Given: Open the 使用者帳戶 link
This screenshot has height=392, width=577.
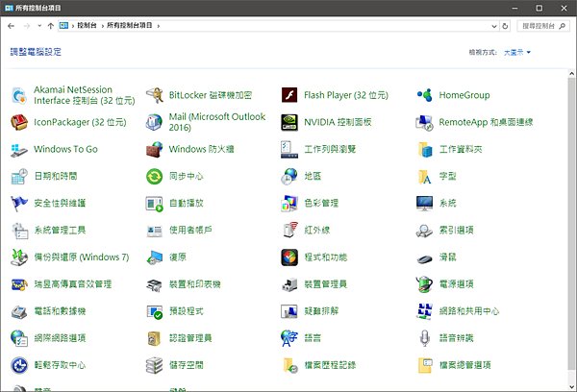Looking at the screenshot, I should pyautogui.click(x=190, y=231).
